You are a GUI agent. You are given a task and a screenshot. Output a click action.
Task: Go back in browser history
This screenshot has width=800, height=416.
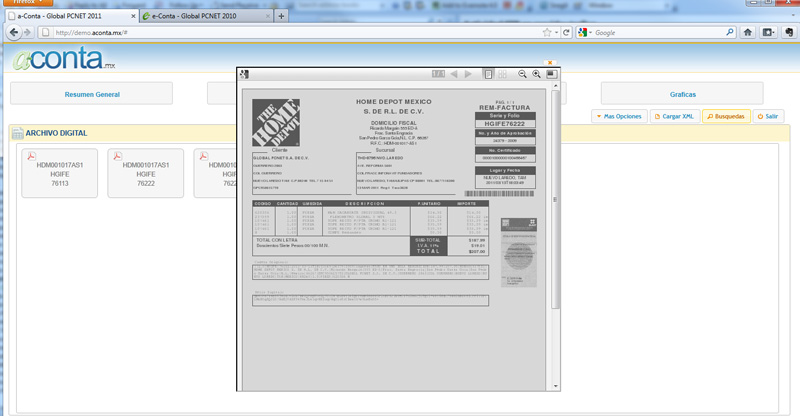[14, 33]
